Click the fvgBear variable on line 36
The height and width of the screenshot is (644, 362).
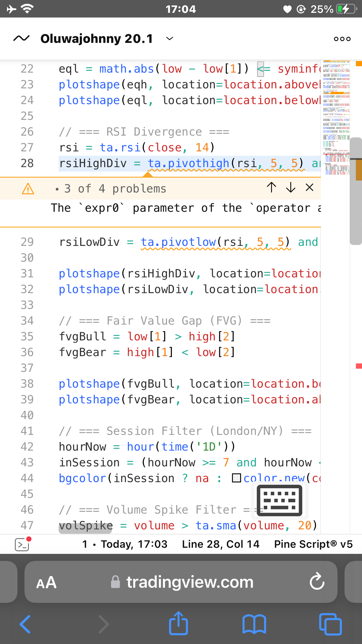(82, 352)
